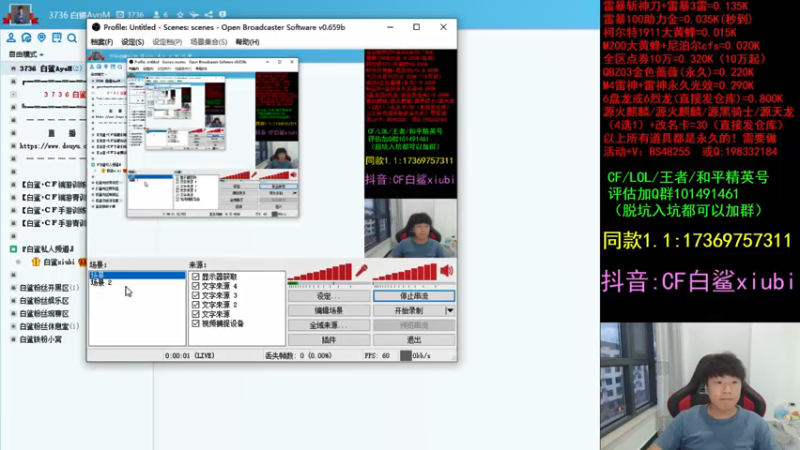Image resolution: width=800 pixels, height=450 pixels.
Task: Click the OBS preview area showing the webcam
Action: click(411, 228)
